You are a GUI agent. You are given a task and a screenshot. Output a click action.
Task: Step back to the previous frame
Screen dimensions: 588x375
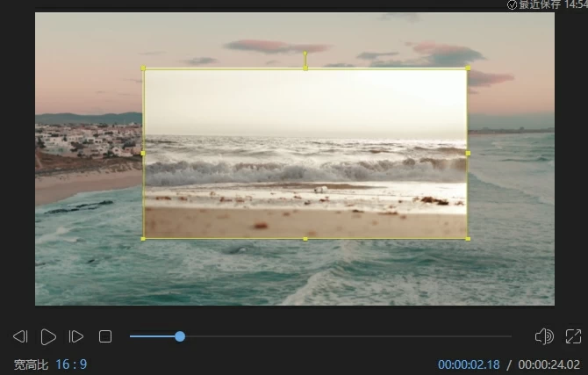[20, 336]
